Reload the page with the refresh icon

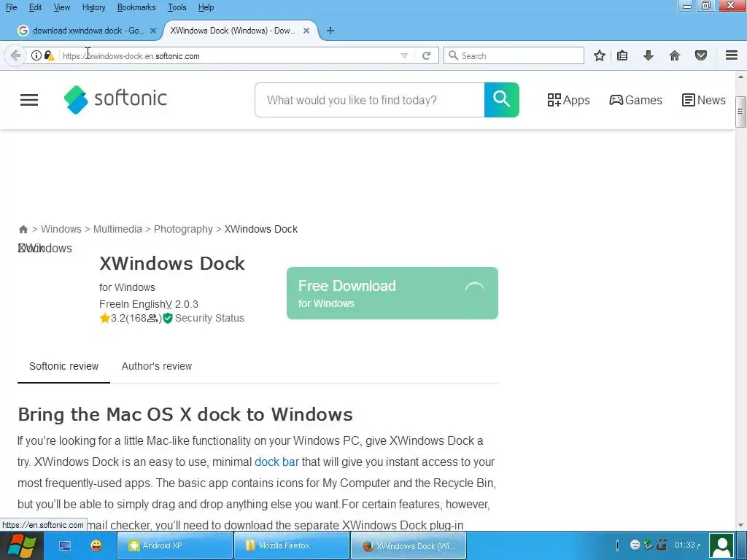[x=426, y=55]
